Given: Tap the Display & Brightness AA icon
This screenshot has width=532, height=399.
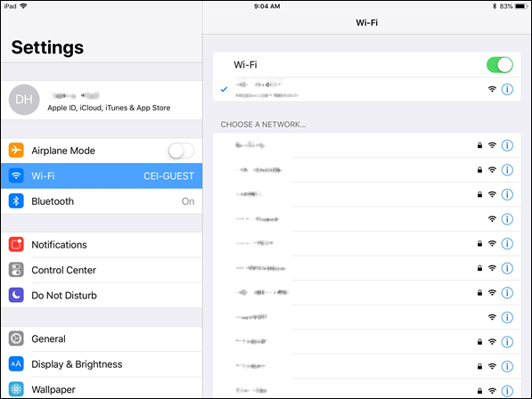Looking at the screenshot, I should tap(16, 364).
